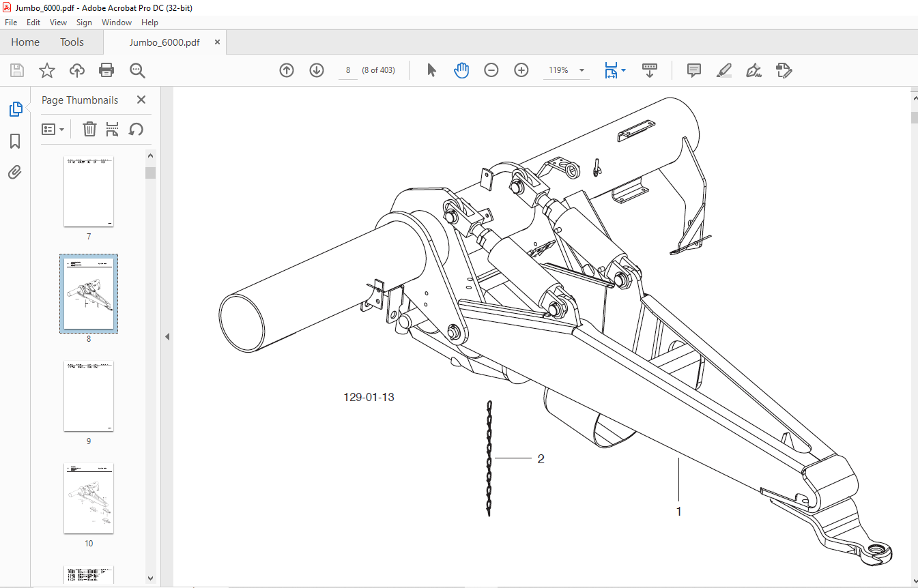The width and height of the screenshot is (918, 588).
Task: Collapse the navigation pane with the left arrow
Action: pyautogui.click(x=167, y=336)
